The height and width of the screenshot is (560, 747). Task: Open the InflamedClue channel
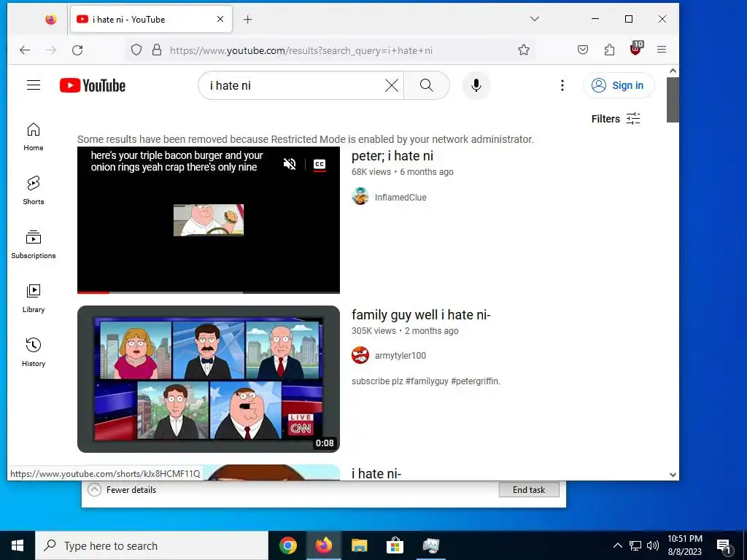[x=400, y=197]
